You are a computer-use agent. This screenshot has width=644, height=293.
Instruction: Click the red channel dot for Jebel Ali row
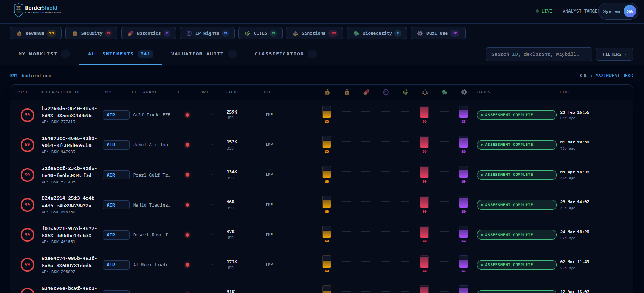(x=187, y=145)
